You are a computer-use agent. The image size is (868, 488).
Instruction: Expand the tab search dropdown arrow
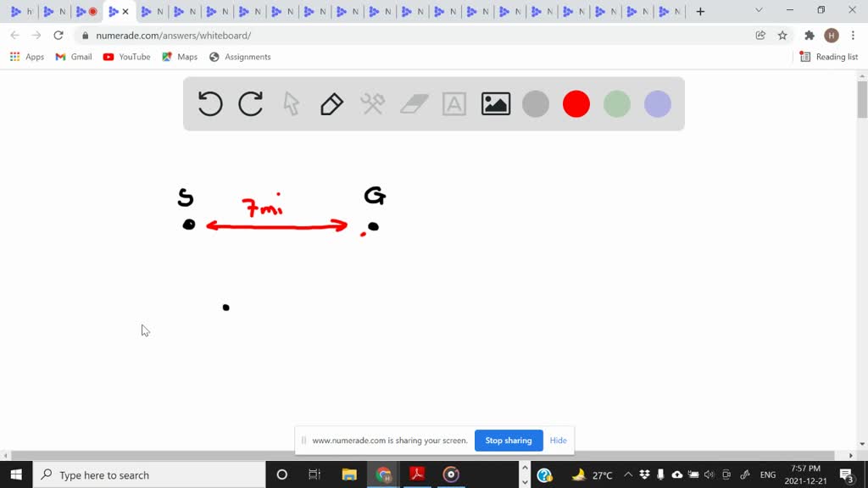tap(759, 11)
